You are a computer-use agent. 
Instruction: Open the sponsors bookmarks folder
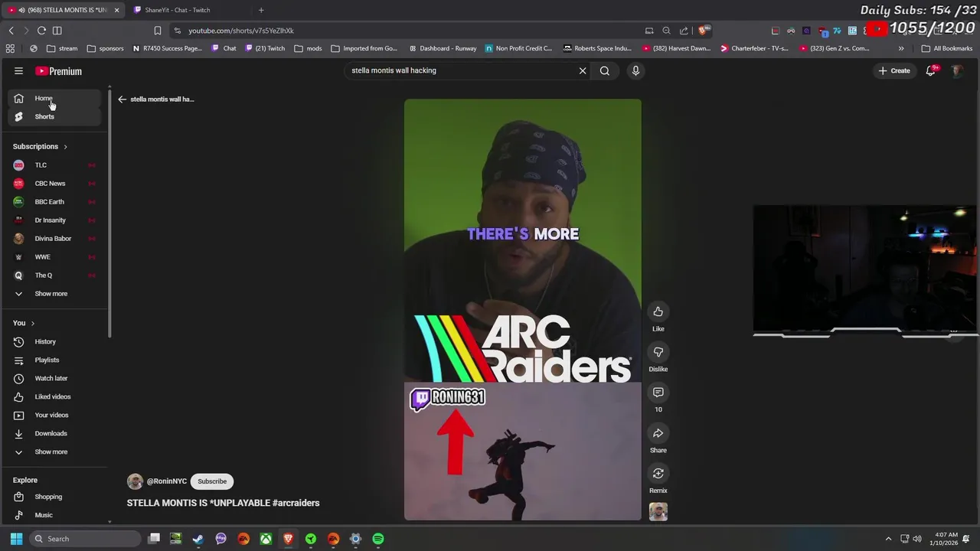pos(105,48)
